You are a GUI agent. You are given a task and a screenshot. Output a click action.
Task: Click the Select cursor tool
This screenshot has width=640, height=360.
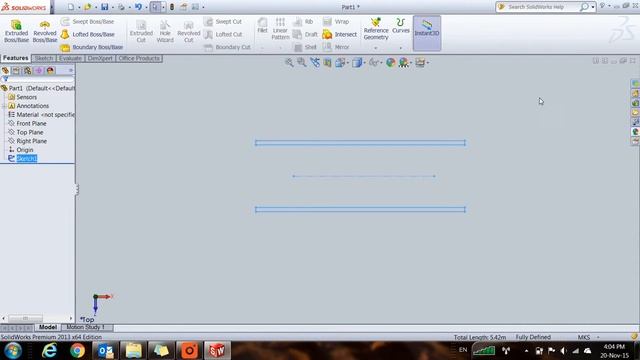tap(155, 7)
